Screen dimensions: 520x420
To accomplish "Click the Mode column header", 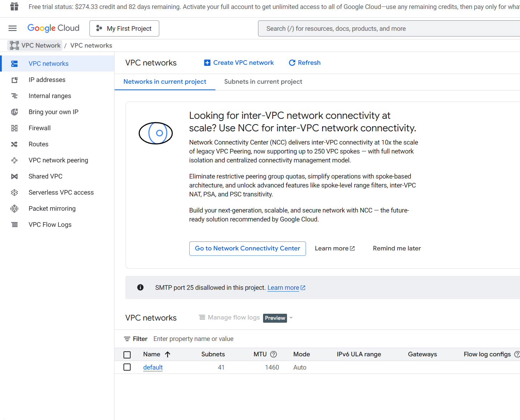I will click(302, 354).
